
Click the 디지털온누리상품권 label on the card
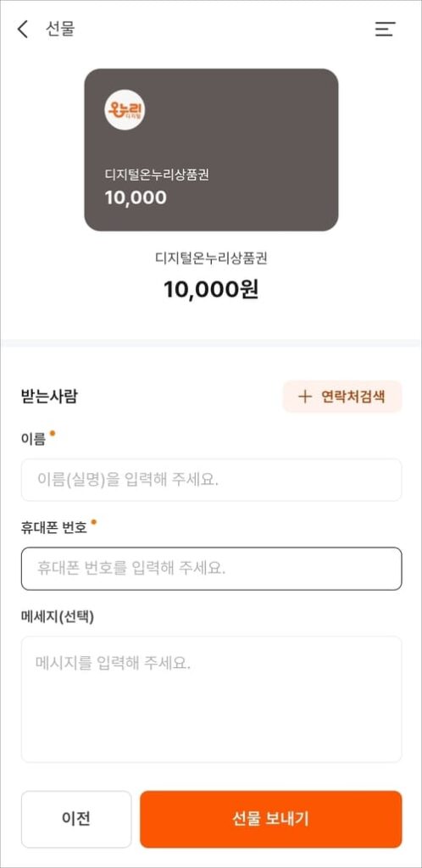click(x=157, y=175)
